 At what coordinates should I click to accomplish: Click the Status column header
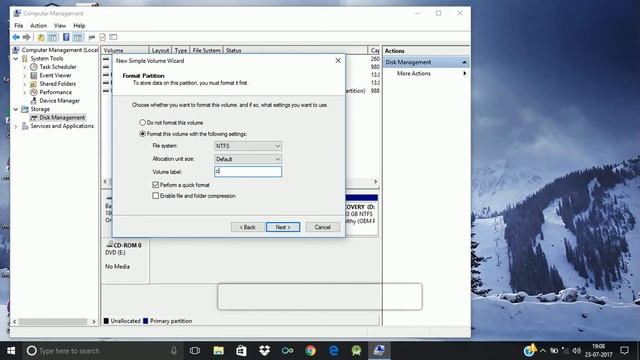296,50
